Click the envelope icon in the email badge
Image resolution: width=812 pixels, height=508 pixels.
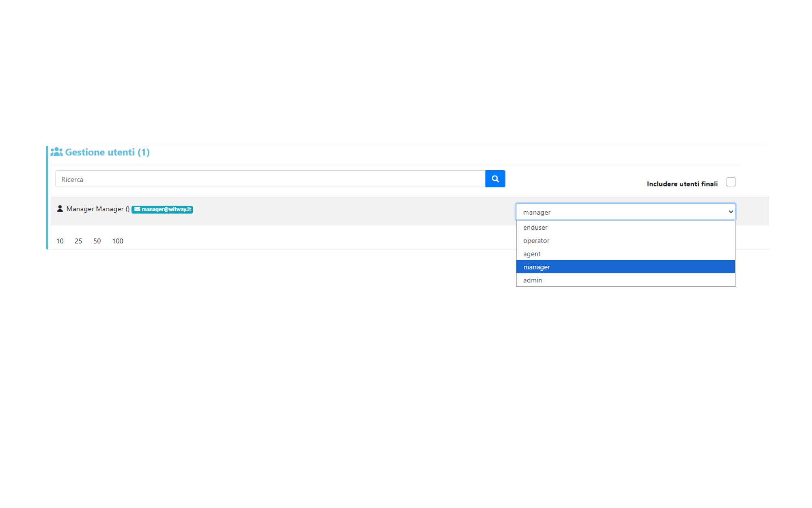pyautogui.click(x=137, y=209)
